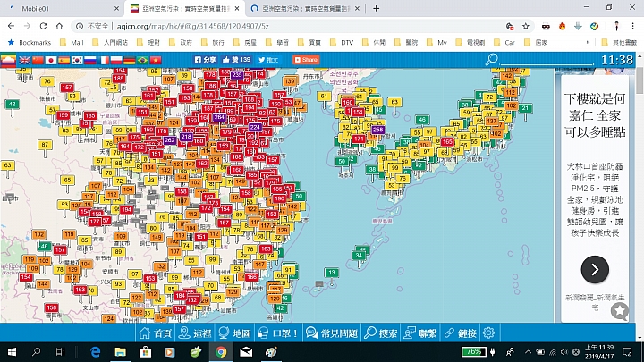Click the settings gear in bottom bar

(489, 333)
